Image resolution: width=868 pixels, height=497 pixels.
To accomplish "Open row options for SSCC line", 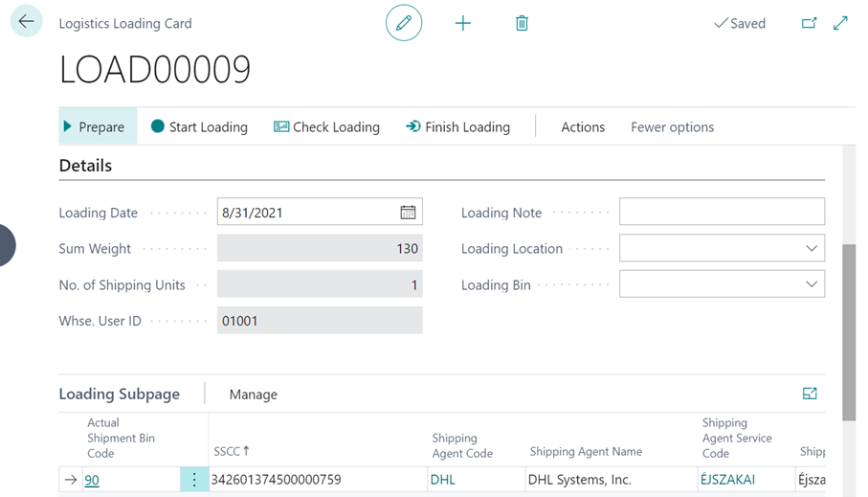I will [194, 480].
